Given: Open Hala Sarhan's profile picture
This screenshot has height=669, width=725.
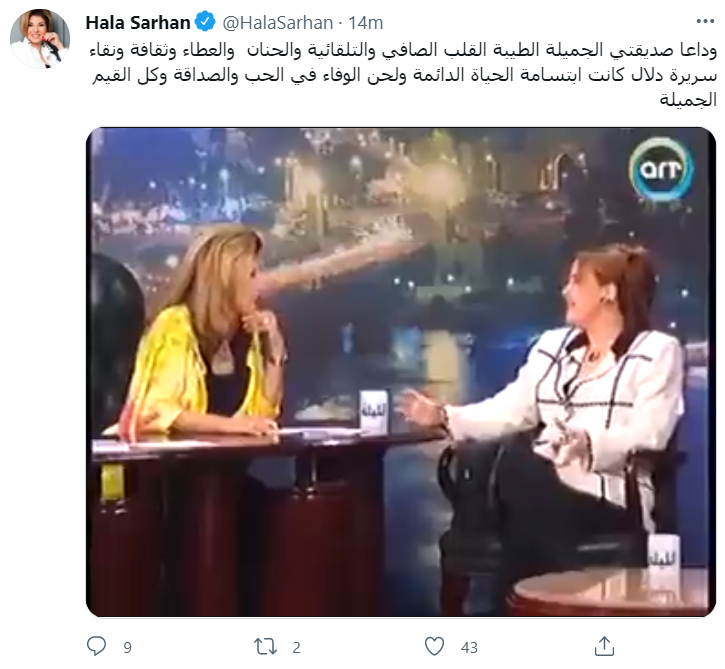Looking at the screenshot, I should pyautogui.click(x=40, y=38).
